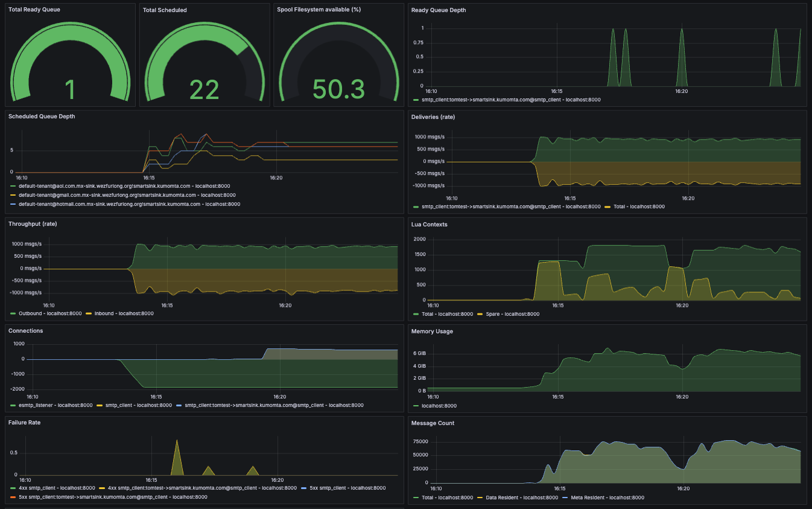Screen dimensions: 812x509
Task: Click the 6 GiB axis label in Memory Usage
Action: (x=420, y=353)
